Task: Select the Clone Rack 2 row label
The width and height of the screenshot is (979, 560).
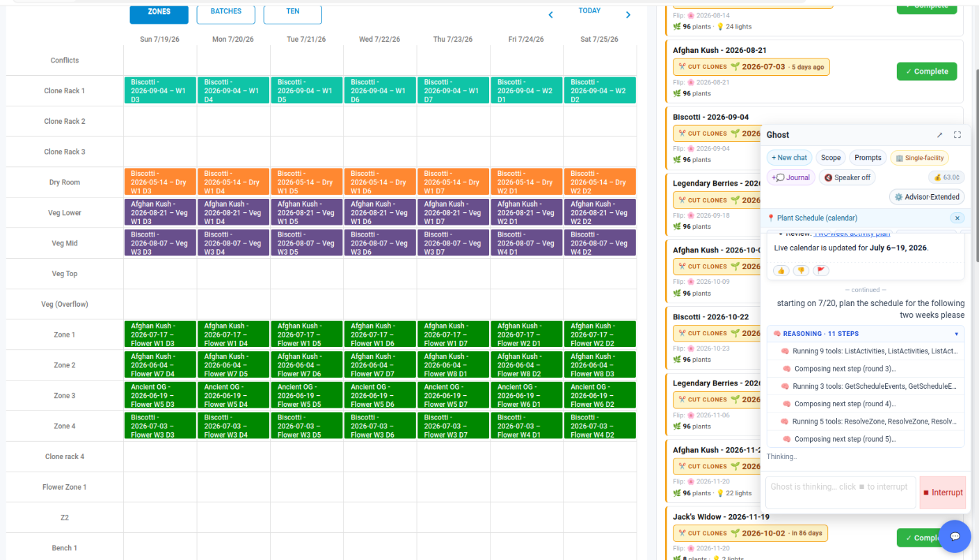Action: (x=65, y=122)
